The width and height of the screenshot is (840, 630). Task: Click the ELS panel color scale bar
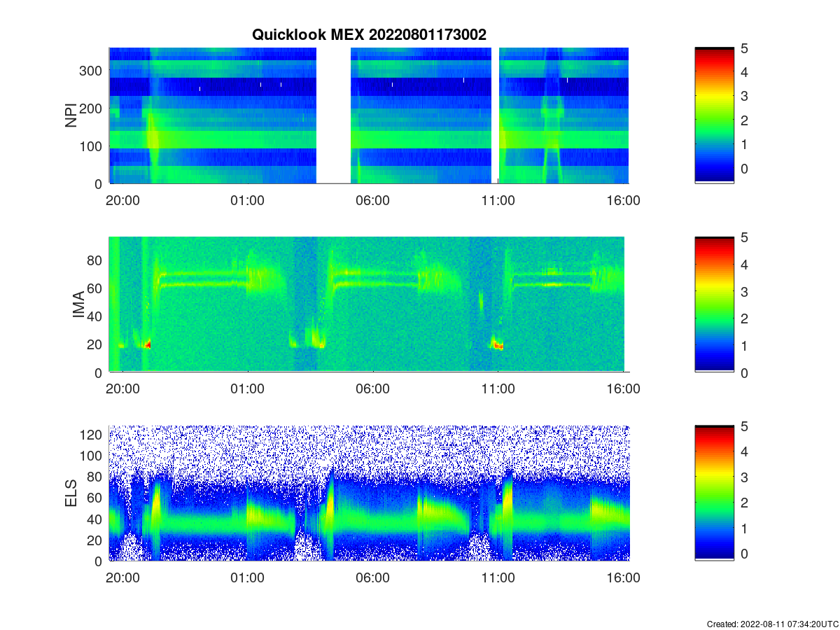click(x=714, y=493)
